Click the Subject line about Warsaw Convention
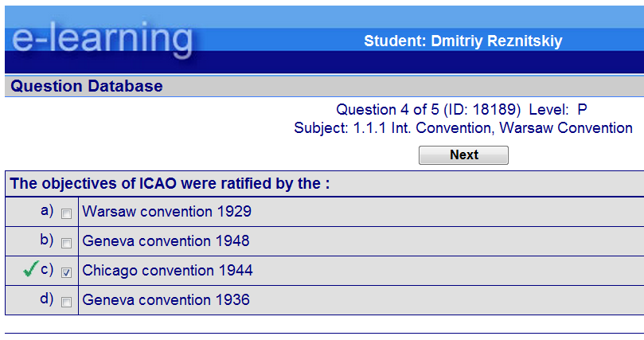Screen dimensions: 644x340 tap(463, 128)
